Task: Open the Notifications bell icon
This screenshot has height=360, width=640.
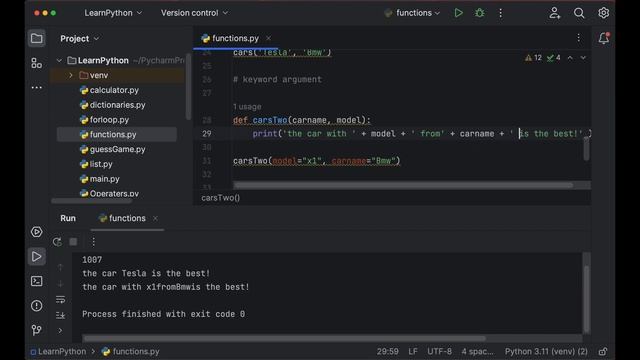Action: pos(603,38)
